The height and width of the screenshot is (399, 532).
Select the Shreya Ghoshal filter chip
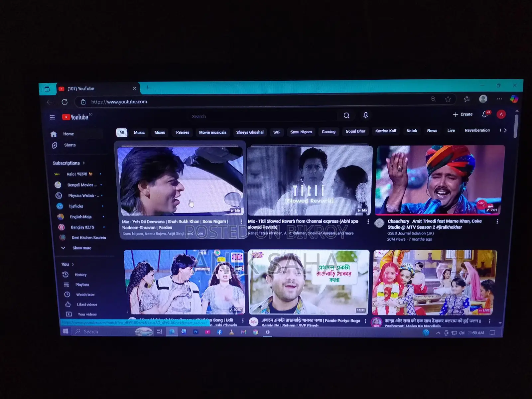250,132
